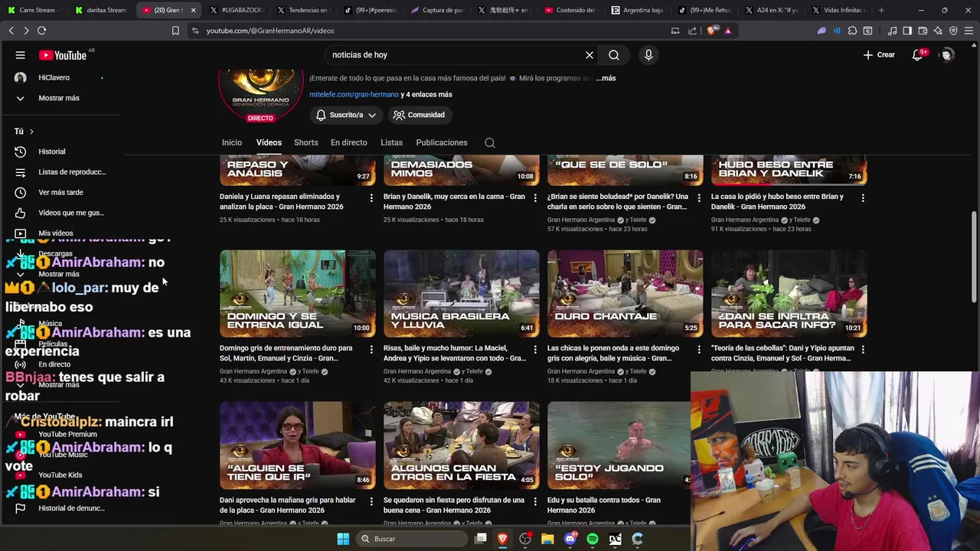Bookmark this page
The image size is (980, 551).
pyautogui.click(x=175, y=31)
